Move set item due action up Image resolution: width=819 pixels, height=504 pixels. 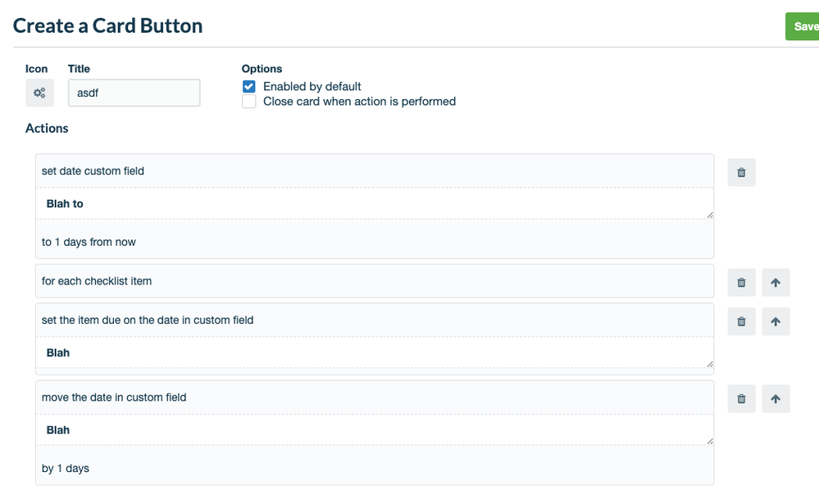click(x=776, y=321)
